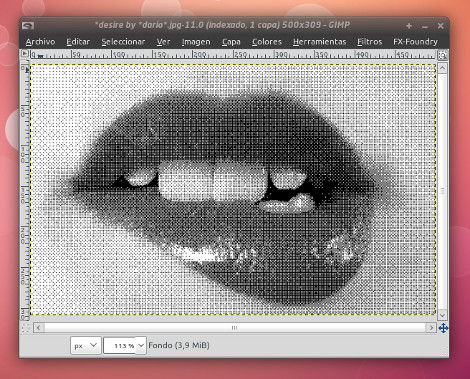Open the Editar menu
Screen dimensions: 470x379
pyautogui.click(x=78, y=42)
